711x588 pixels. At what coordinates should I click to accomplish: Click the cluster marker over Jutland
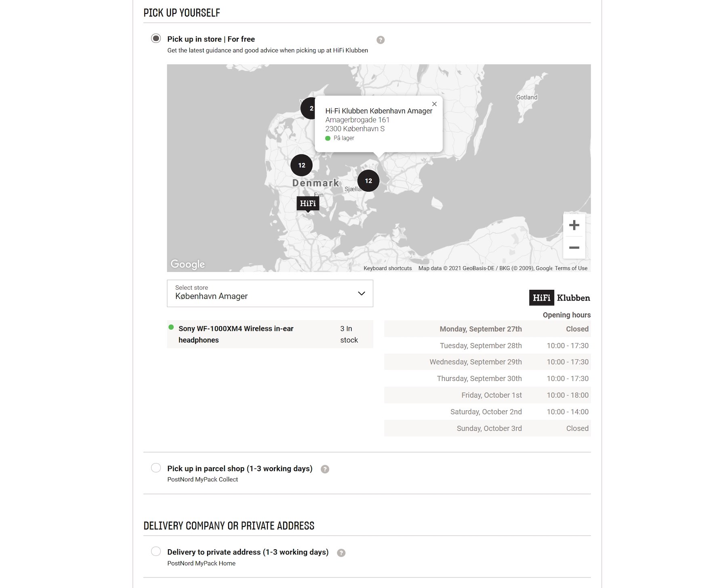(x=301, y=165)
